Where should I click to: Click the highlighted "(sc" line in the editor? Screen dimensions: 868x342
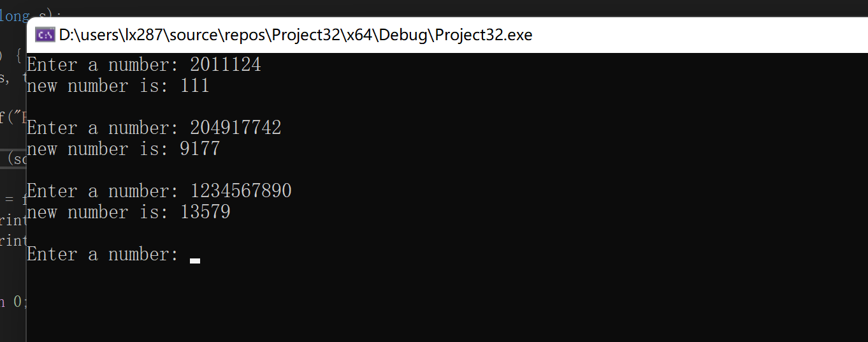tap(16, 159)
